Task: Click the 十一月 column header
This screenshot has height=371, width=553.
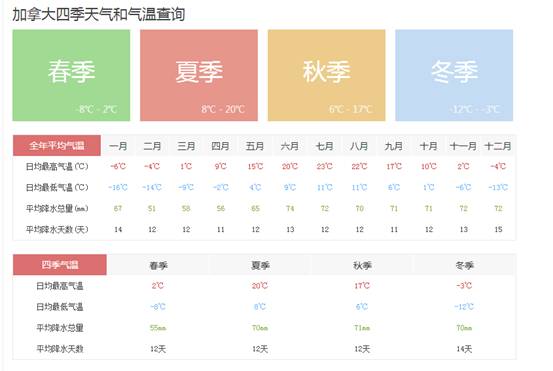Action: click(x=463, y=146)
